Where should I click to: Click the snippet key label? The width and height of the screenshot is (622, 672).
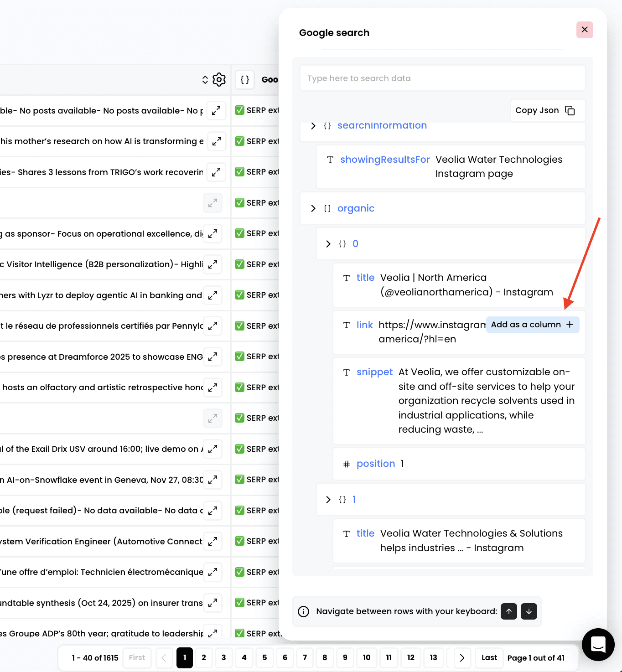click(x=374, y=372)
